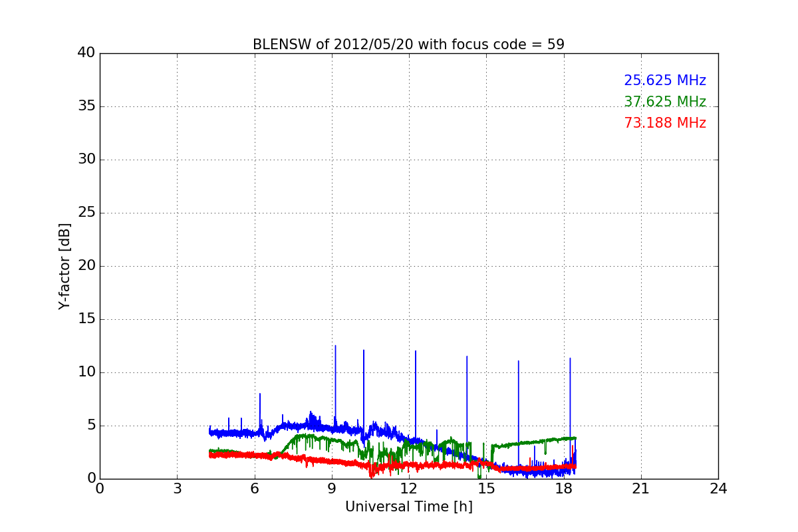The image size is (798, 532).
Task: Click the x-axis tick label 18
Action: 564,488
